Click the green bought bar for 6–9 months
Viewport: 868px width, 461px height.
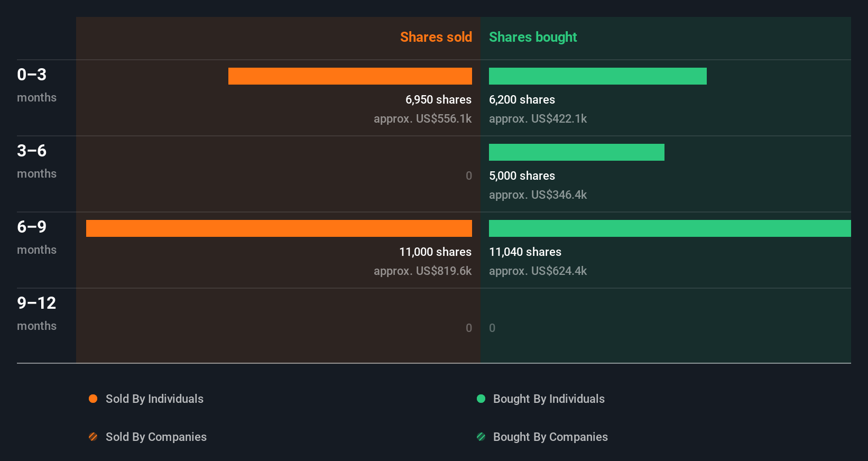[x=670, y=228]
